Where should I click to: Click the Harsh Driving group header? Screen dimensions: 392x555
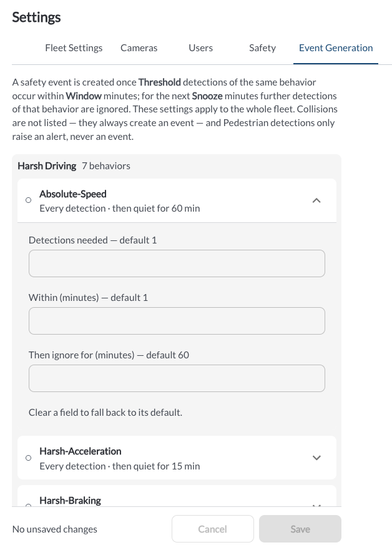[x=47, y=166]
